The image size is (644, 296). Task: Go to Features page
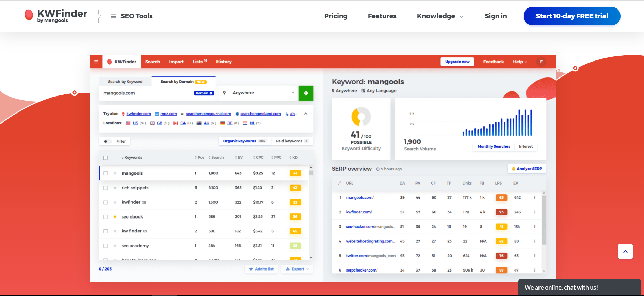coord(382,16)
